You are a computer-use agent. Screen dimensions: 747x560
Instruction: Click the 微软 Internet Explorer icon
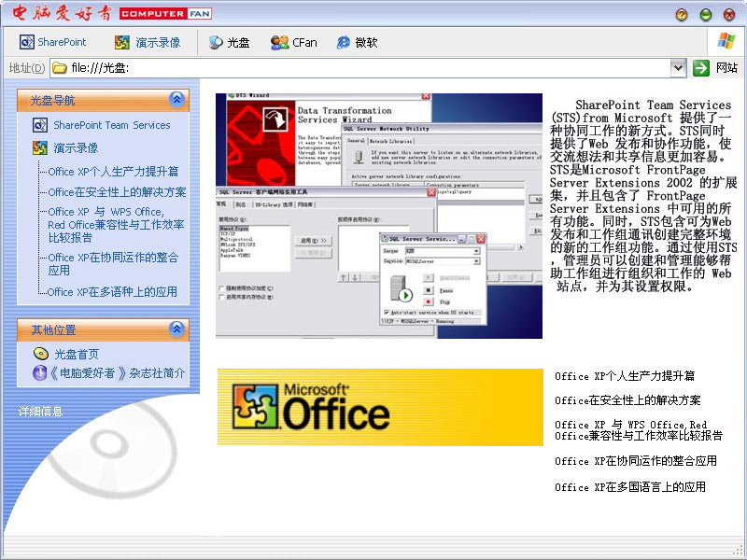click(x=344, y=42)
